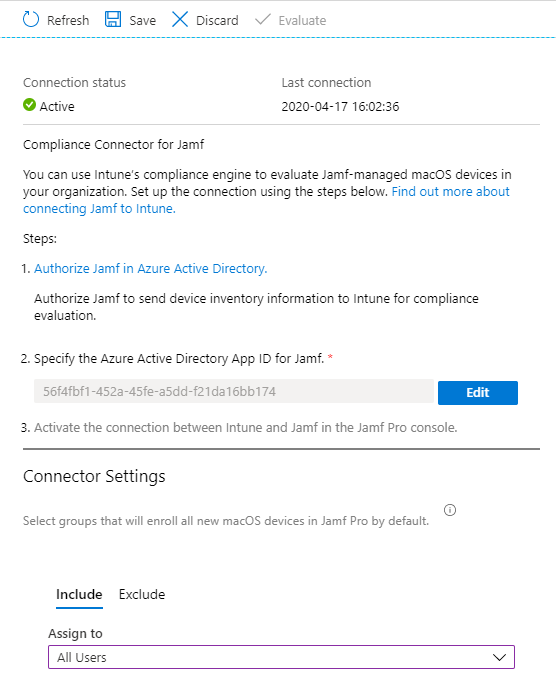This screenshot has width=556, height=696.
Task: Click the circular Refresh arrow icon
Action: (x=31, y=20)
